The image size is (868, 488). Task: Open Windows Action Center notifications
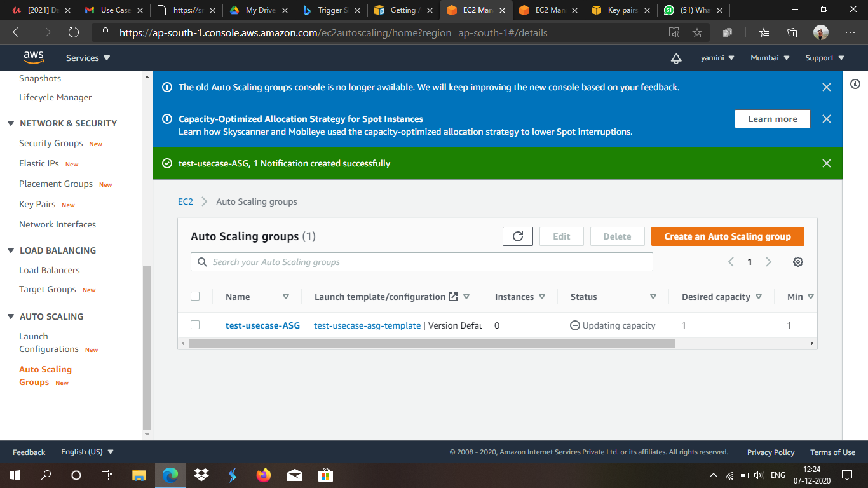[847, 475]
